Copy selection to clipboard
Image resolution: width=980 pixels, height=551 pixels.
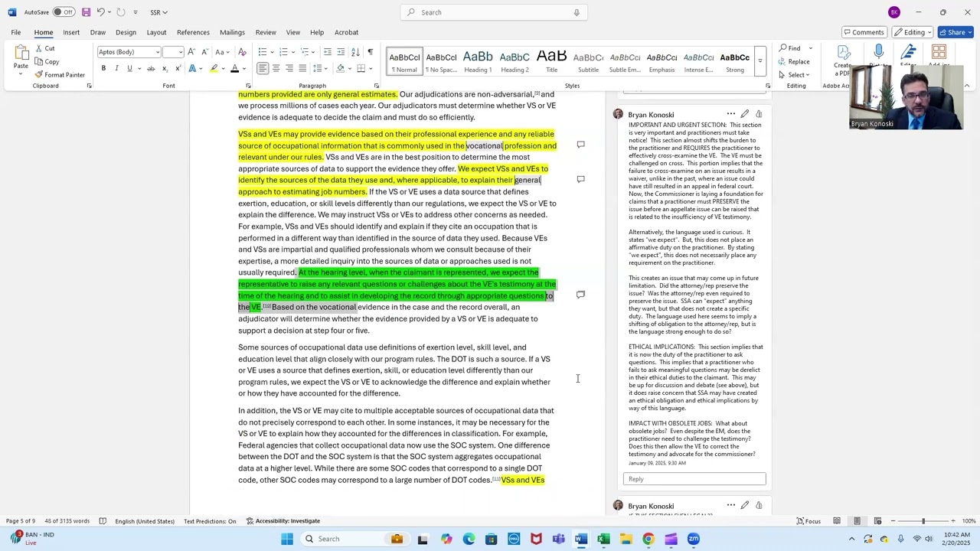47,61
